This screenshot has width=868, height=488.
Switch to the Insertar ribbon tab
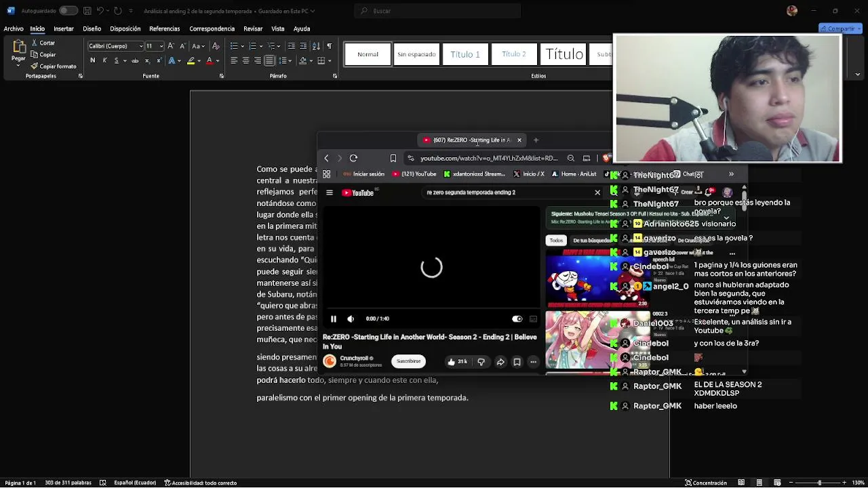(x=64, y=29)
